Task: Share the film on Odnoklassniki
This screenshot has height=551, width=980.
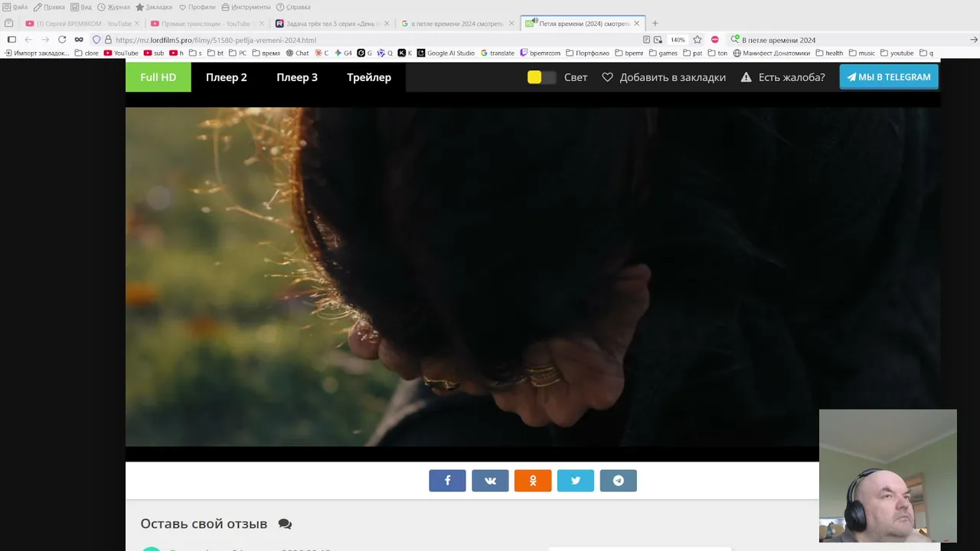Action: tap(533, 481)
